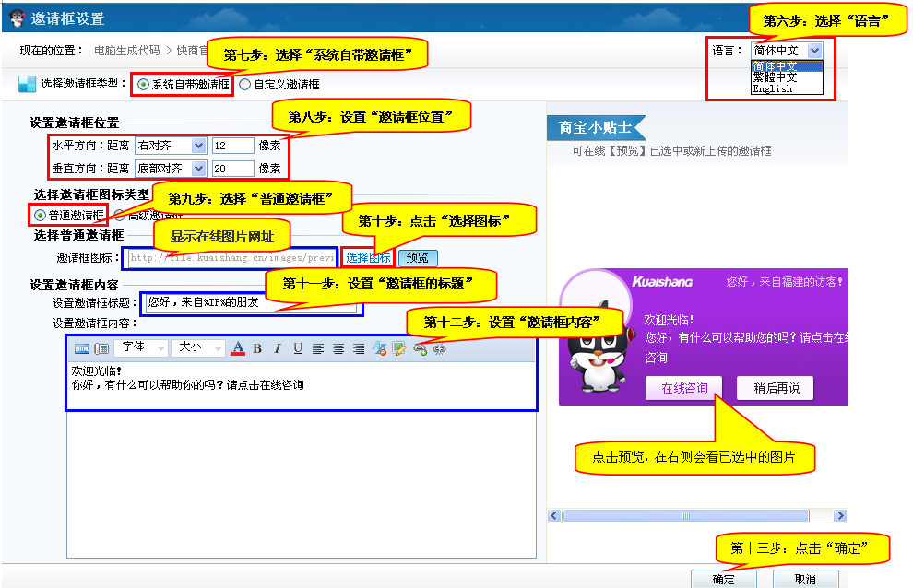Select English in the language list
Screen dimensions: 913x588
coord(772,89)
